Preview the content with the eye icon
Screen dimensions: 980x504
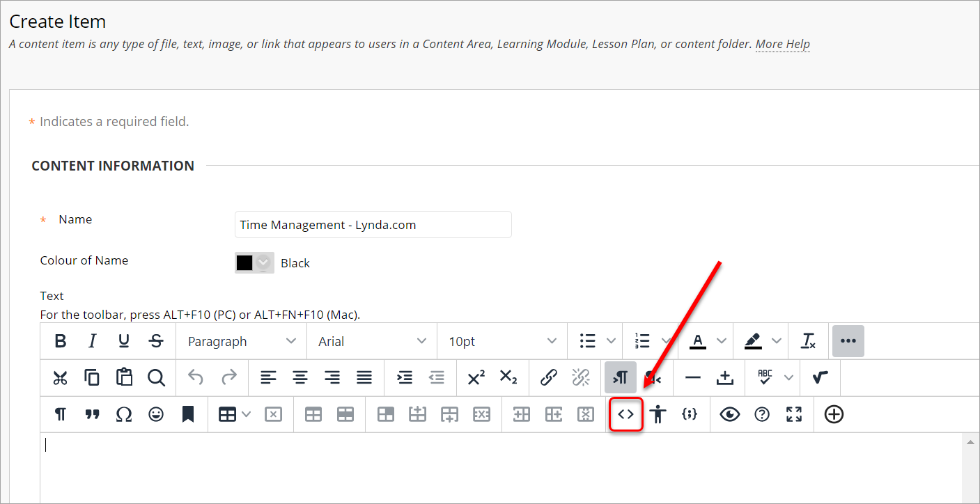pos(730,414)
